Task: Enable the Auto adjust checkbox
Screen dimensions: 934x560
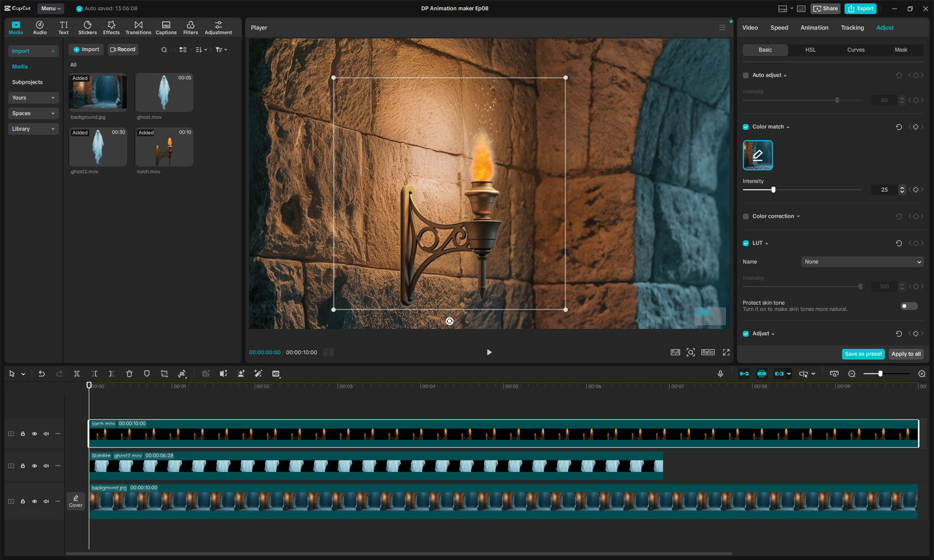Action: (x=746, y=75)
